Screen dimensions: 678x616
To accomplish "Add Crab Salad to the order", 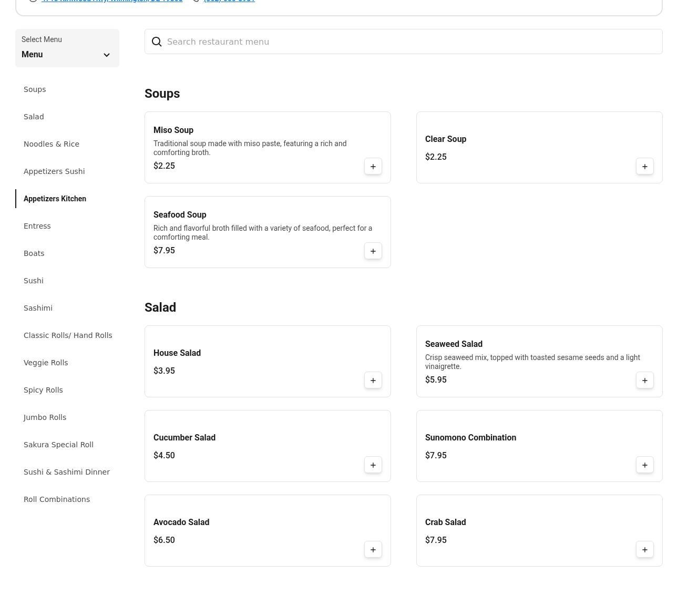I will tap(644, 550).
